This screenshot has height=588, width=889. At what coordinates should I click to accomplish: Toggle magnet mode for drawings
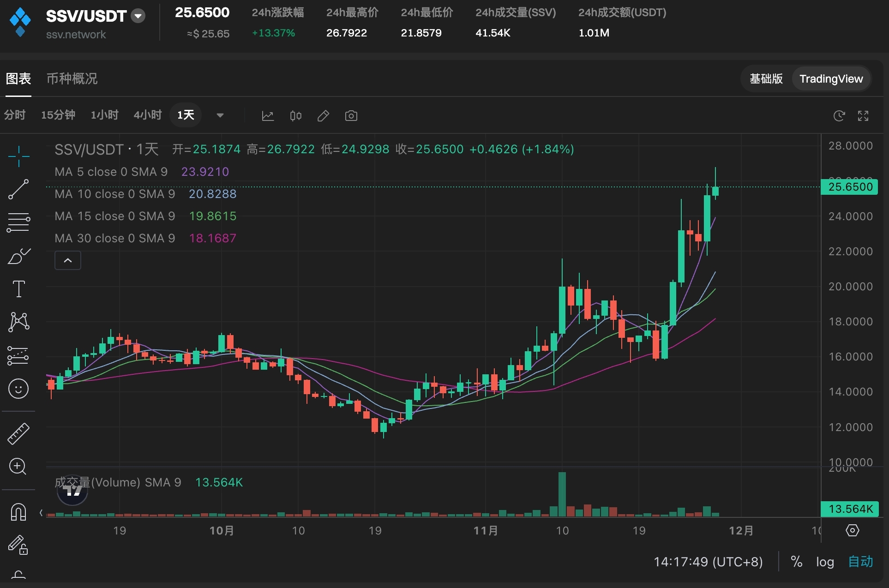(18, 512)
